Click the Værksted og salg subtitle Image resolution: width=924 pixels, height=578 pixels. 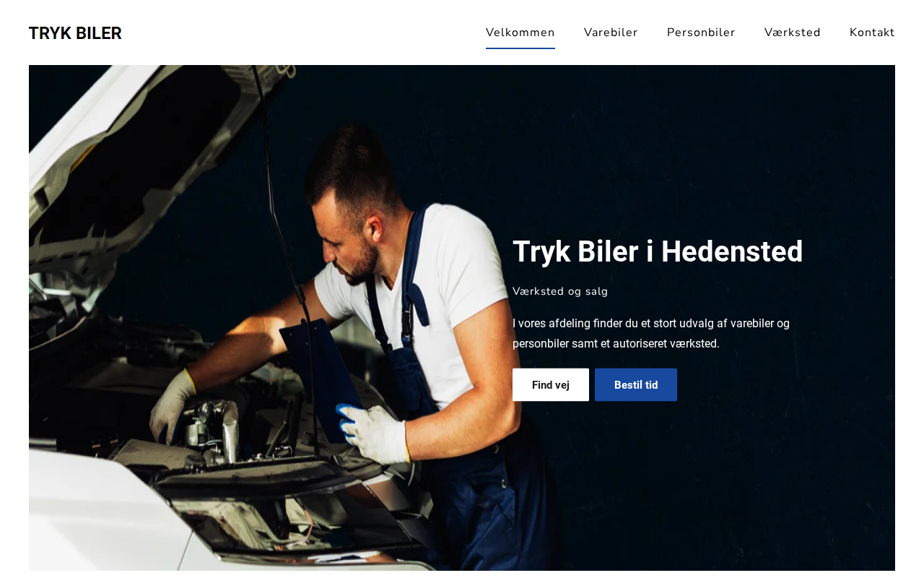pyautogui.click(x=560, y=291)
